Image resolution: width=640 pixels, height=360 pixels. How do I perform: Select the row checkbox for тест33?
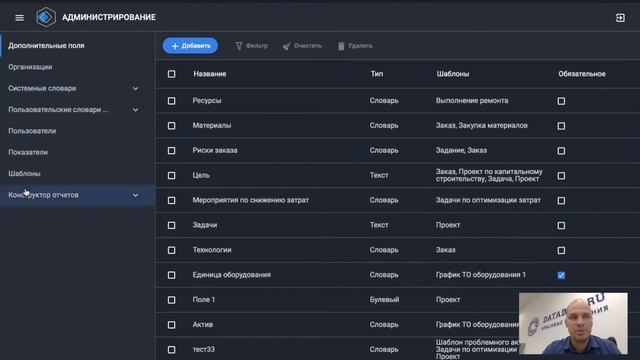tap(171, 350)
